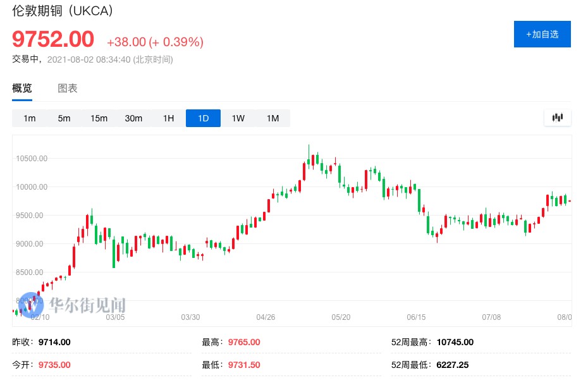This screenshot has height=385, width=588.
Task: Choose the 5m interval
Action: click(64, 118)
